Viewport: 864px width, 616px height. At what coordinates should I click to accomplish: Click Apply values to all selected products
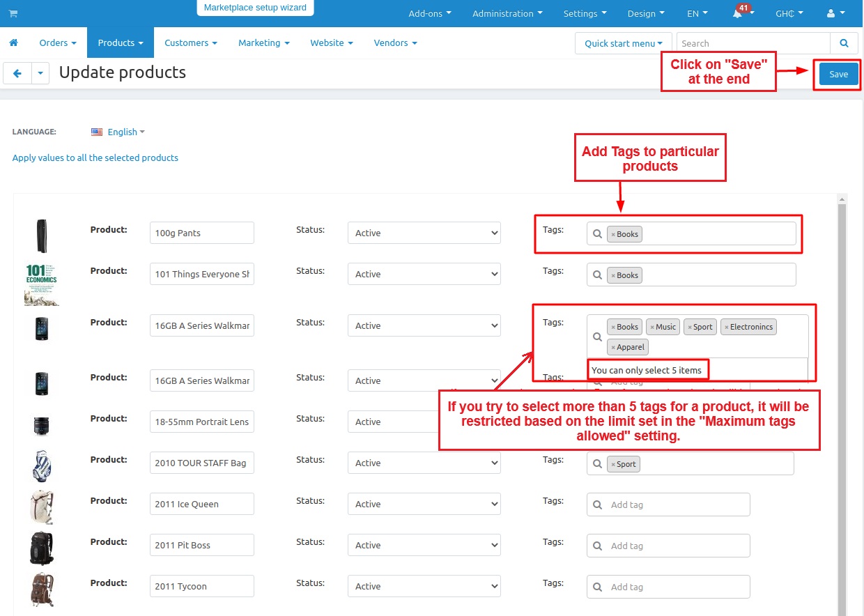(95, 158)
